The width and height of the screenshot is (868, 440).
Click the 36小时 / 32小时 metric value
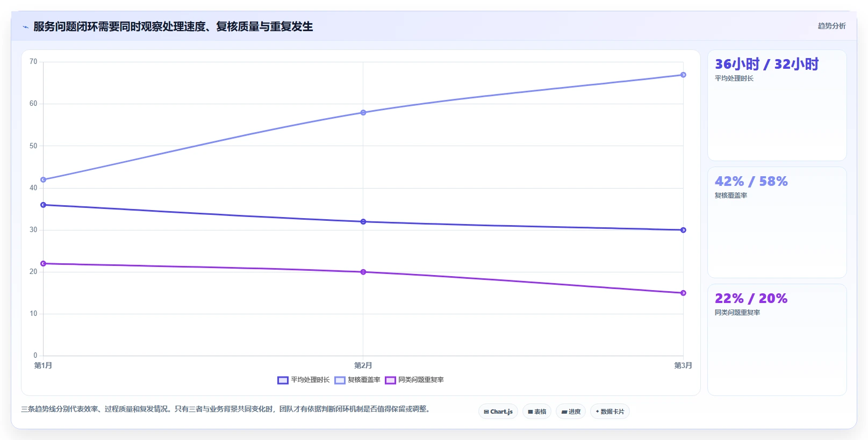click(x=766, y=64)
